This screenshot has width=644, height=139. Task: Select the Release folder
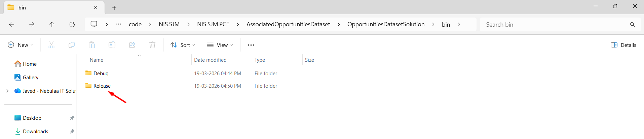coord(102,86)
